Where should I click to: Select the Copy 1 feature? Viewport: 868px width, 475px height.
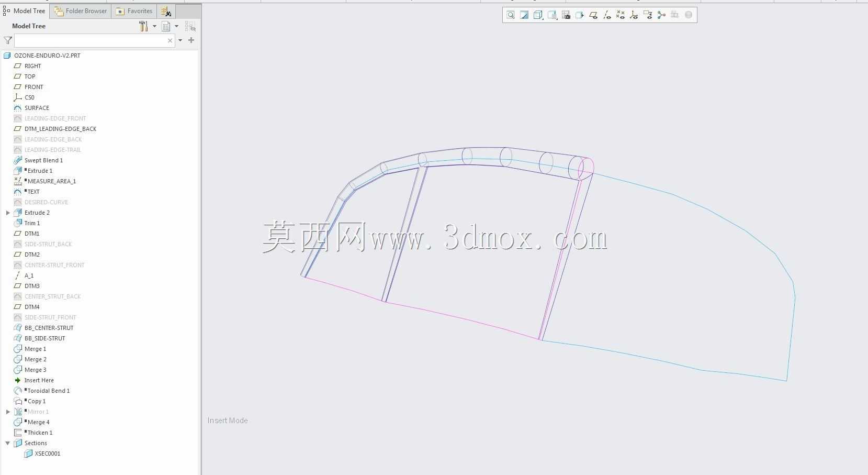pos(36,401)
